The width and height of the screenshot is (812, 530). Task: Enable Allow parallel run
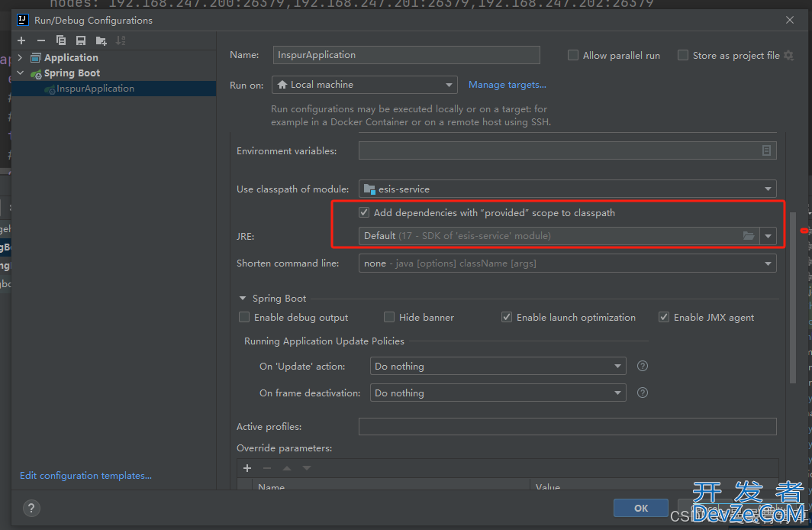(x=572, y=55)
